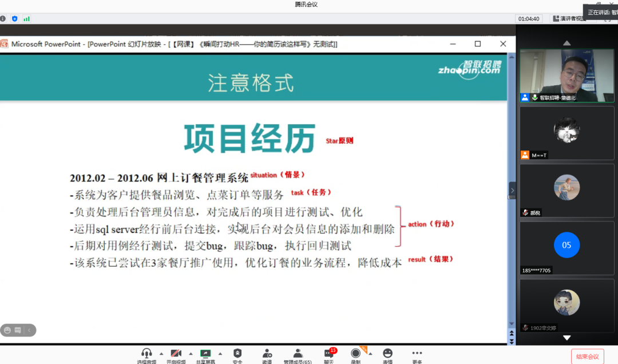This screenshot has height=364, width=618.
Task: Open the 表情 emoji reactions
Action: click(x=388, y=354)
